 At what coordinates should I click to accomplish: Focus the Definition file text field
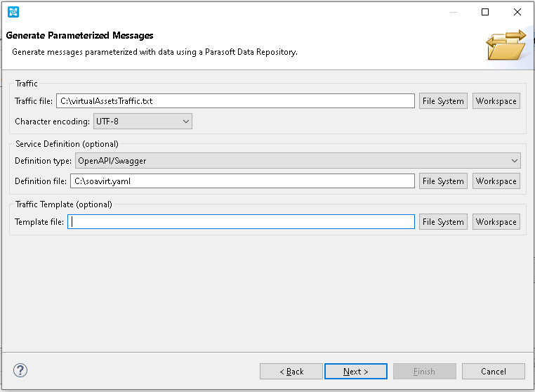[242, 181]
